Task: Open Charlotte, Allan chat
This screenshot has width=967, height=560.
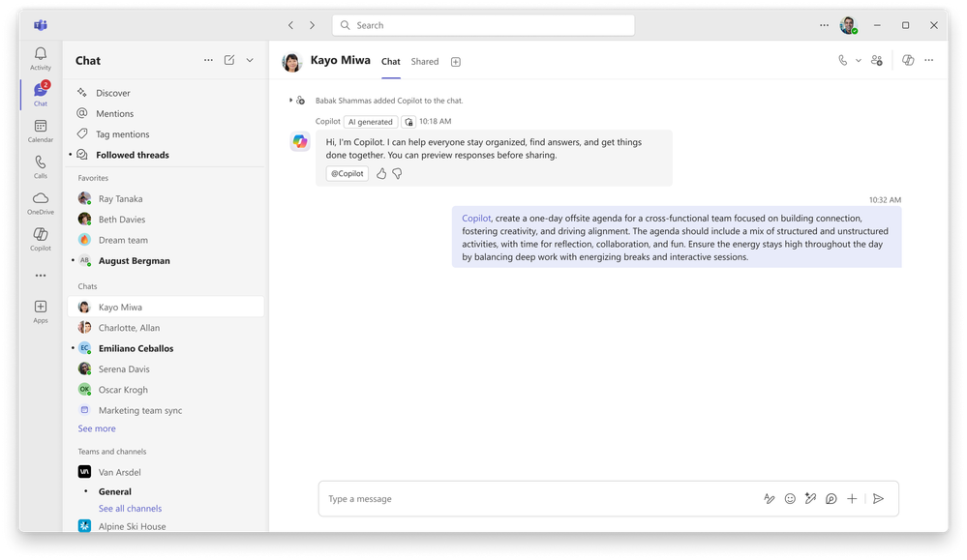Action: 166,328
